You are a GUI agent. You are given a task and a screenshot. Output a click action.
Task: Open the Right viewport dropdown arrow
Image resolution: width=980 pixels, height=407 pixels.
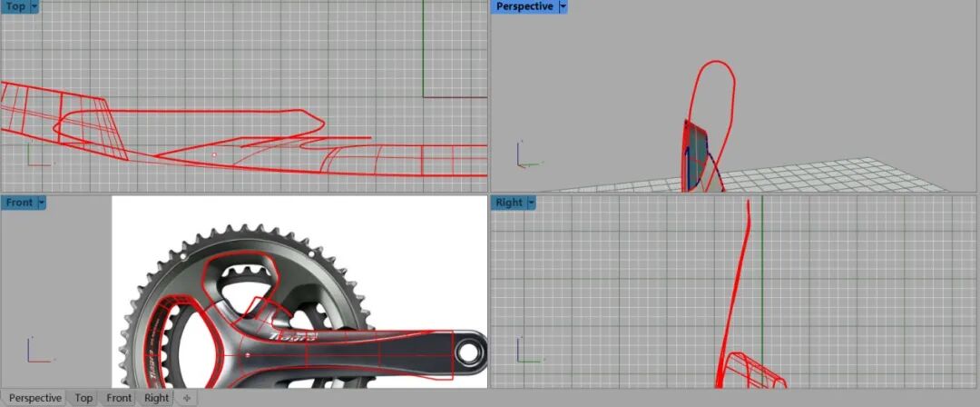point(531,203)
